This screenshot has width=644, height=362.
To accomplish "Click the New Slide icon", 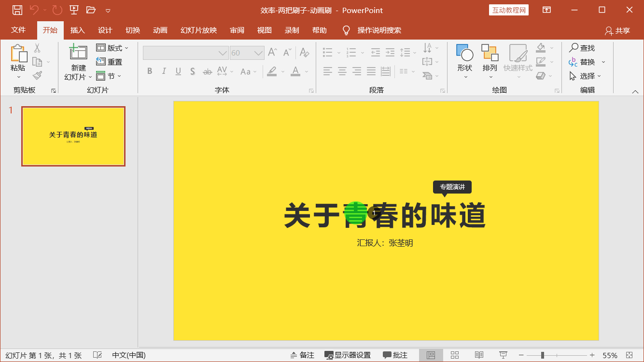I will coord(78,53).
